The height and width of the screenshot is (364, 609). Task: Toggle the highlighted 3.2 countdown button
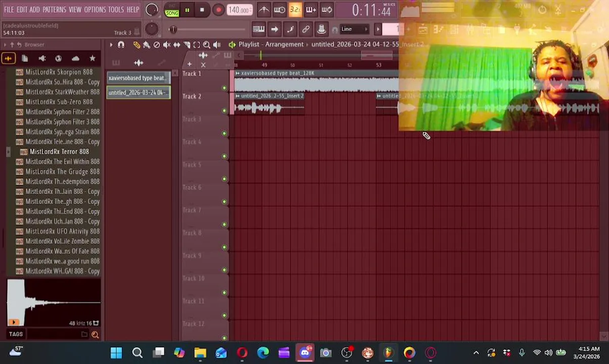click(x=295, y=10)
